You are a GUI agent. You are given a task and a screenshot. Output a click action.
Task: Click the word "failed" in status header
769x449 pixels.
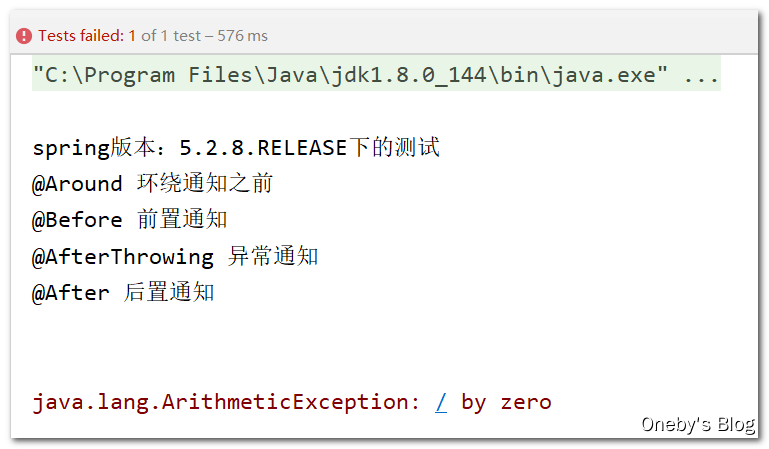[x=103, y=36]
